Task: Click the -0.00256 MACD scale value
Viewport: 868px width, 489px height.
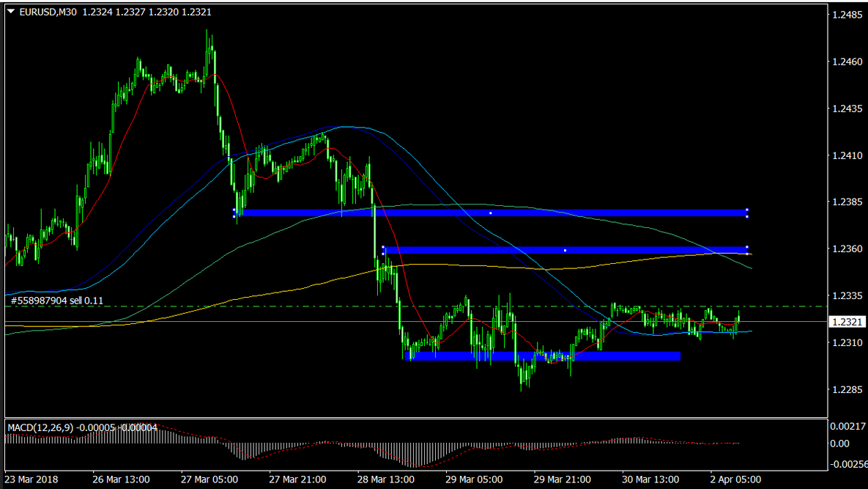Action: 847,464
